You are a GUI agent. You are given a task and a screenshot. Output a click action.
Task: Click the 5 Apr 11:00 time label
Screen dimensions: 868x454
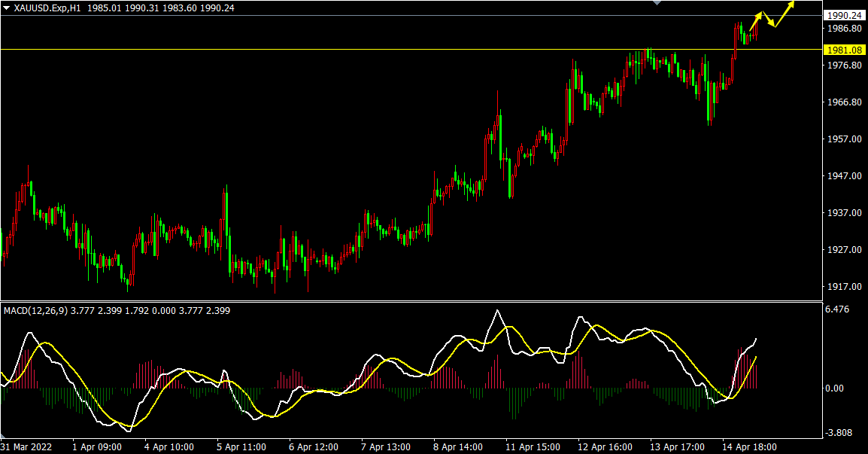[242, 446]
